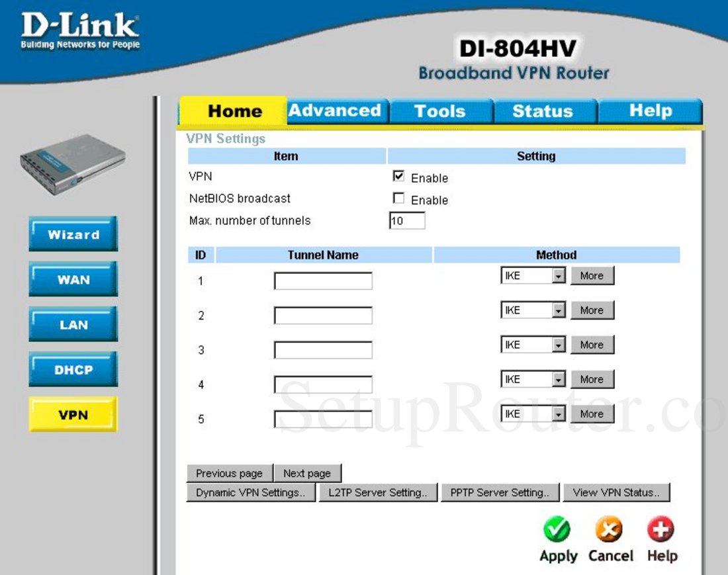Open the Method dropdown for tunnel 5
The height and width of the screenshot is (575, 728).
(x=533, y=414)
